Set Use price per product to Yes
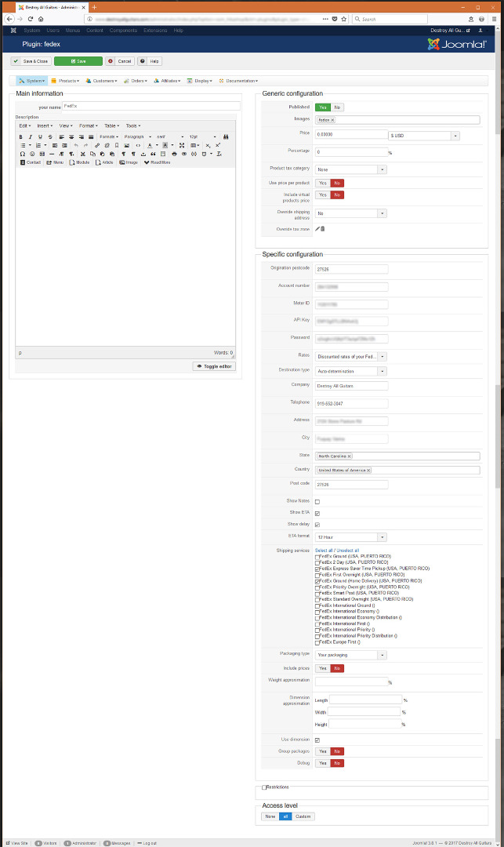Viewport: 504px width, 847px height. coord(323,183)
